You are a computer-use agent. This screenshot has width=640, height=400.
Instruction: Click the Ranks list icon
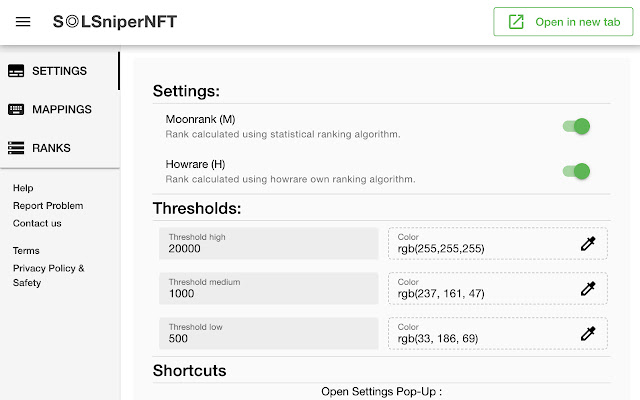(x=16, y=148)
